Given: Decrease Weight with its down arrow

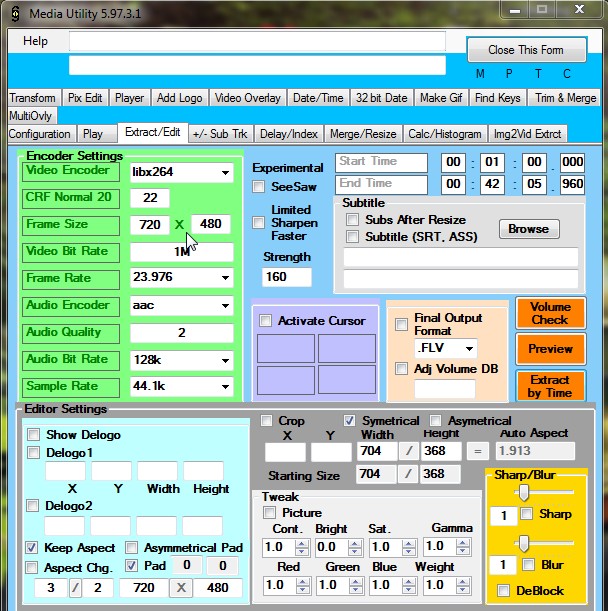Looking at the screenshot, I should 463,590.
